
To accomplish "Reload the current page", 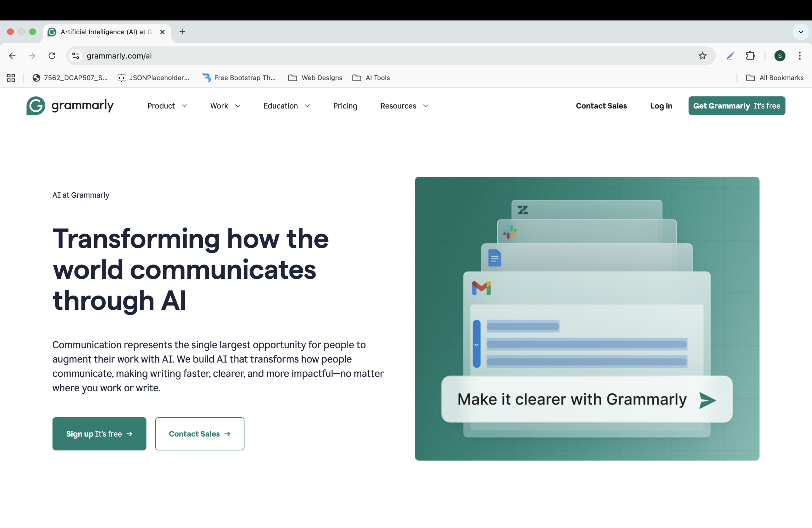I will coord(52,55).
